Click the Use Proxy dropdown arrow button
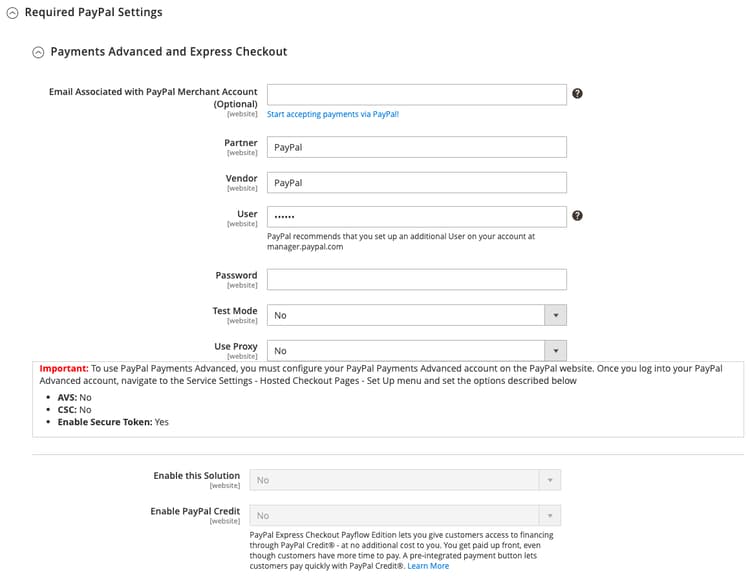750x581 pixels. point(555,350)
